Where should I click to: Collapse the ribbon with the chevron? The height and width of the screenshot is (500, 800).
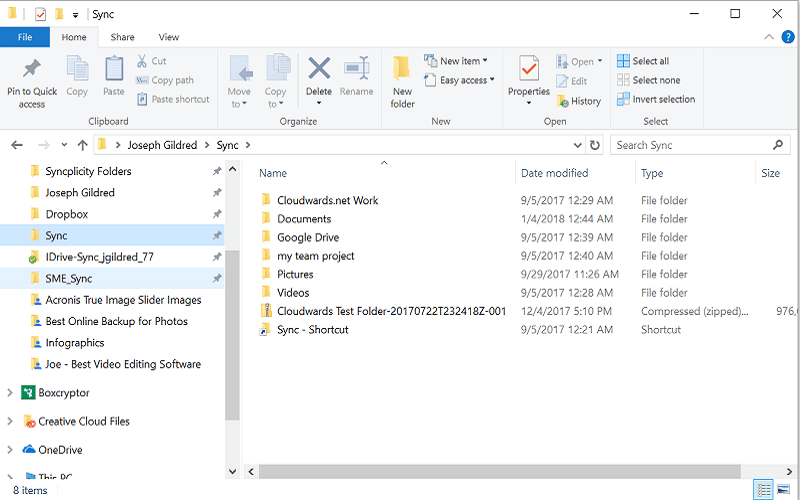[768, 37]
